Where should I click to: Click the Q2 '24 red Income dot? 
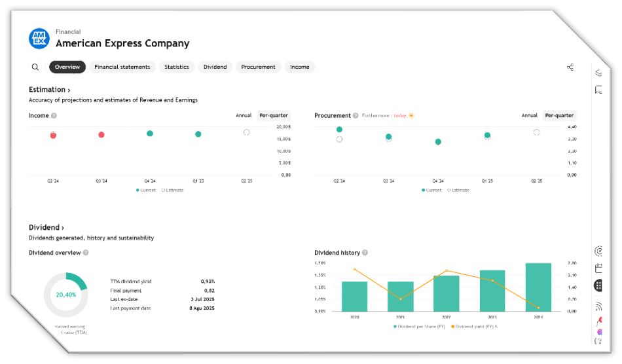[53, 136]
